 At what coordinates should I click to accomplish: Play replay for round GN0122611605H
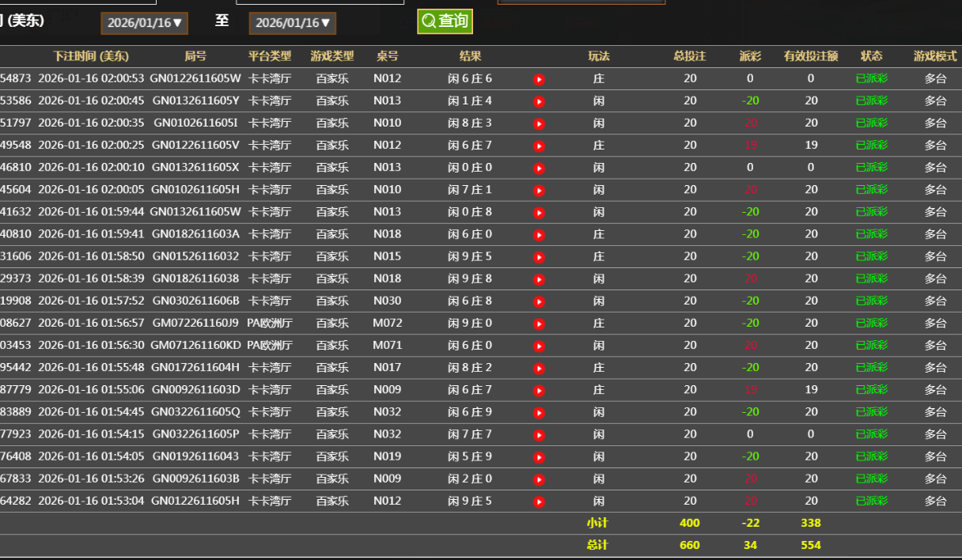pyautogui.click(x=539, y=501)
